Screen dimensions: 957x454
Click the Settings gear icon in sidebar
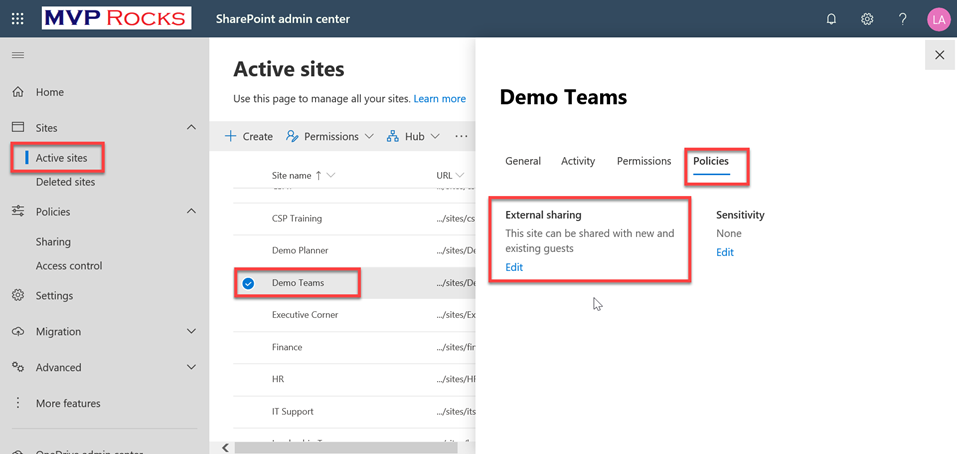pyautogui.click(x=18, y=295)
